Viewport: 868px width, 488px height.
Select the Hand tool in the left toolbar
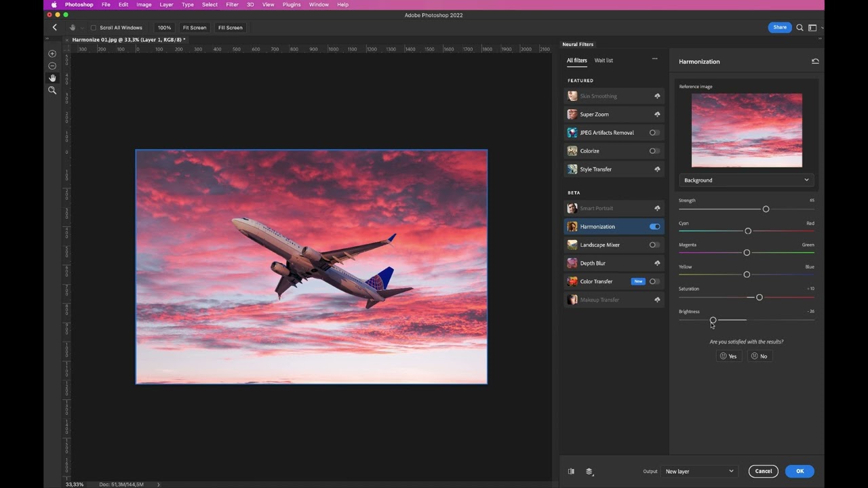pyautogui.click(x=52, y=77)
